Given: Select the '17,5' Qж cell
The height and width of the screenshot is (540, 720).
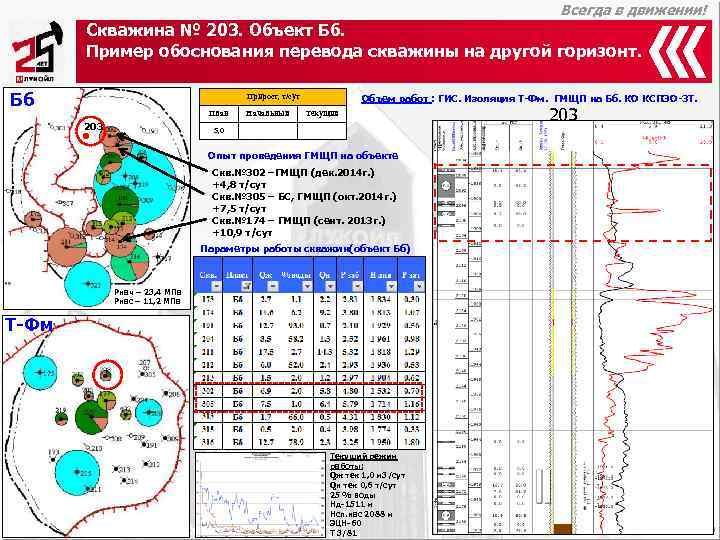Looking at the screenshot, I should (266, 352).
